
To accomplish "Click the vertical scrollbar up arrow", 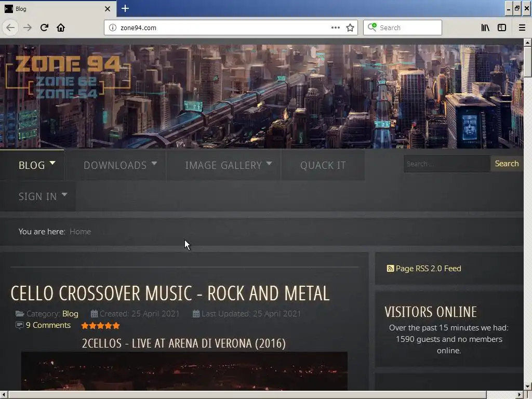I will pos(527,43).
